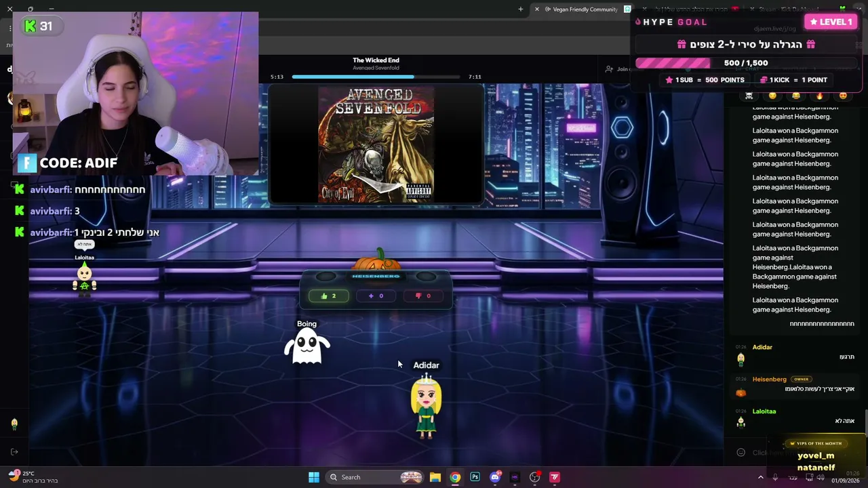868x488 pixels.
Task: Click Laloitaa's username in chat
Action: [x=764, y=411]
